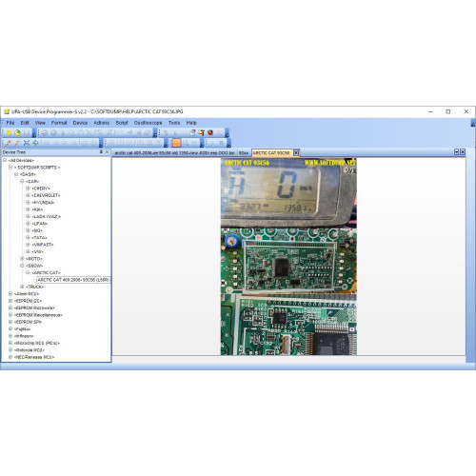Select the EEPROM I2C tree item
This screenshot has height=476, width=476.
(28, 301)
